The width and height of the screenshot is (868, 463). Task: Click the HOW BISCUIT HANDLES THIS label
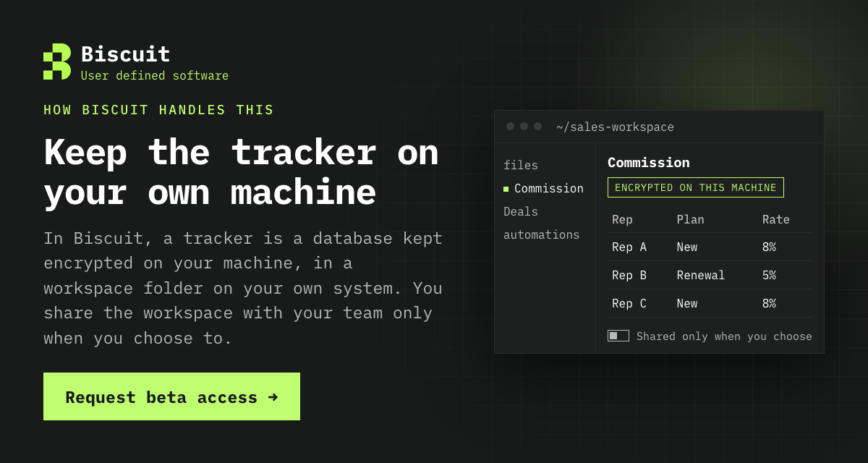[158, 110]
